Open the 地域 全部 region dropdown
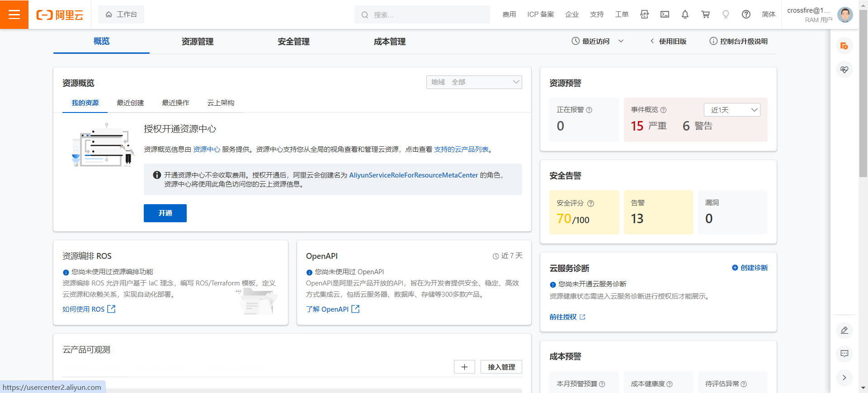868x393 pixels. 474,82
